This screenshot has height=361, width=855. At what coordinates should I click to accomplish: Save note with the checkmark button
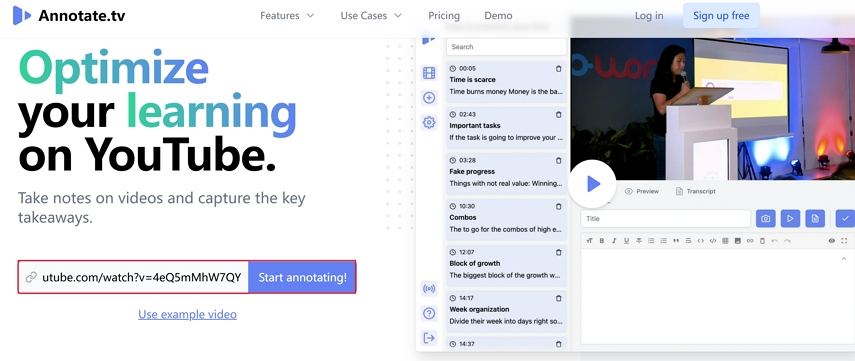pos(845,219)
